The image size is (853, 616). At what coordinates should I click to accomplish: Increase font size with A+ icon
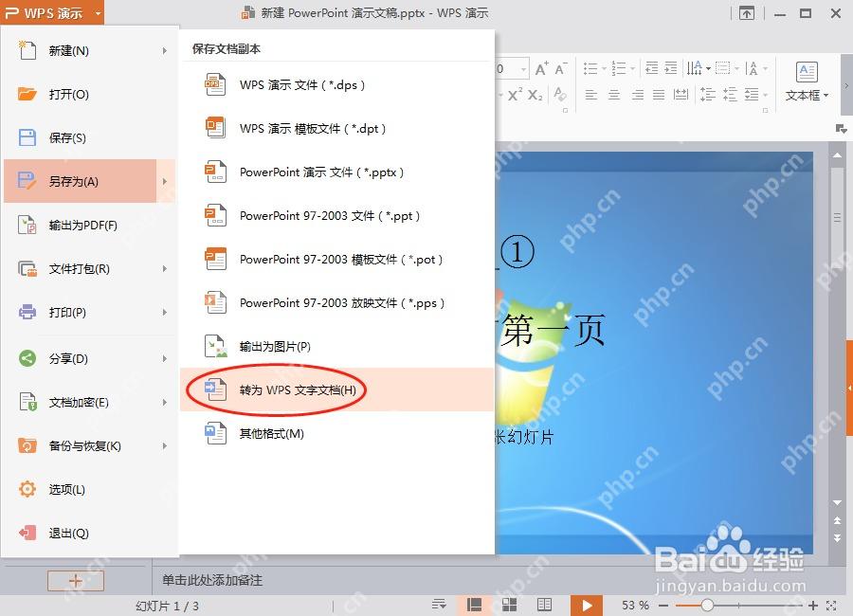tap(541, 68)
